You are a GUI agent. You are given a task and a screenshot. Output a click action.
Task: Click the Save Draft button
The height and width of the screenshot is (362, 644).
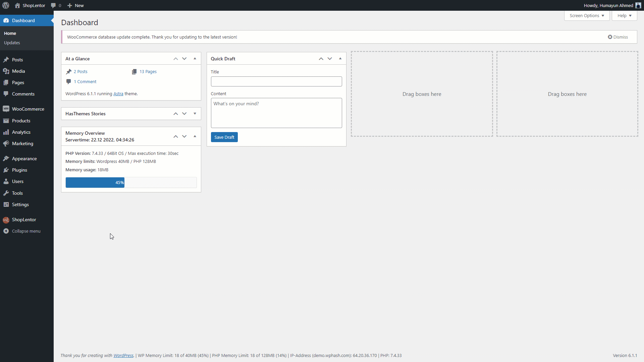(x=224, y=137)
